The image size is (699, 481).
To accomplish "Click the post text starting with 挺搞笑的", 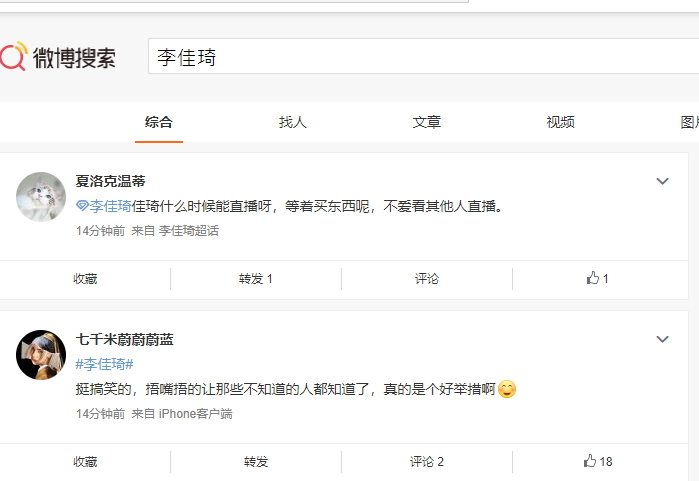I will 285,389.
